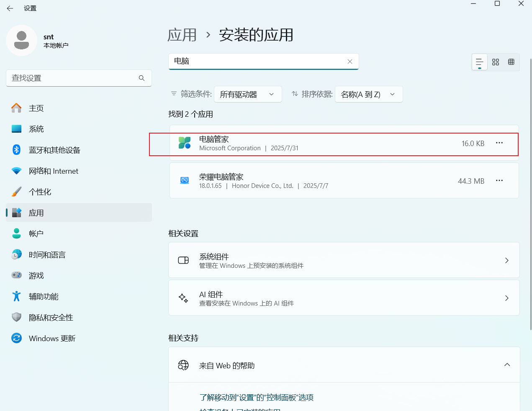Switch to list view layout
The height and width of the screenshot is (411, 532).
coord(480,62)
